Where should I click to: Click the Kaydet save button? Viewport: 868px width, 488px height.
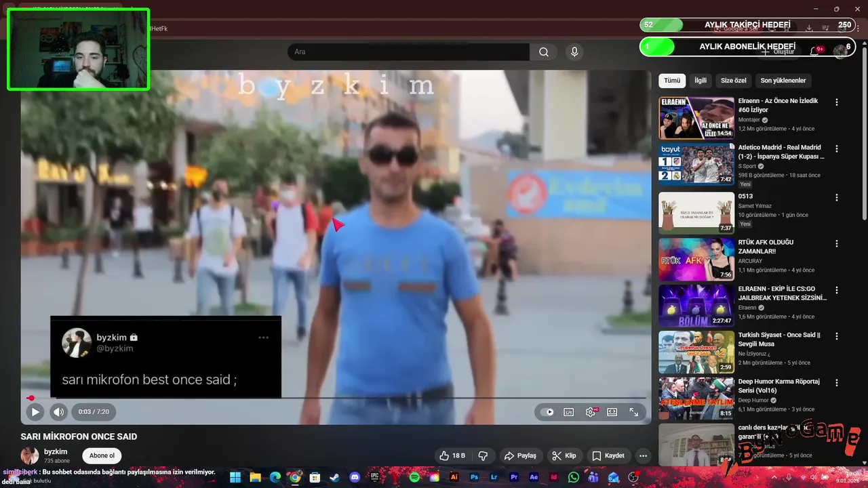pyautogui.click(x=608, y=455)
